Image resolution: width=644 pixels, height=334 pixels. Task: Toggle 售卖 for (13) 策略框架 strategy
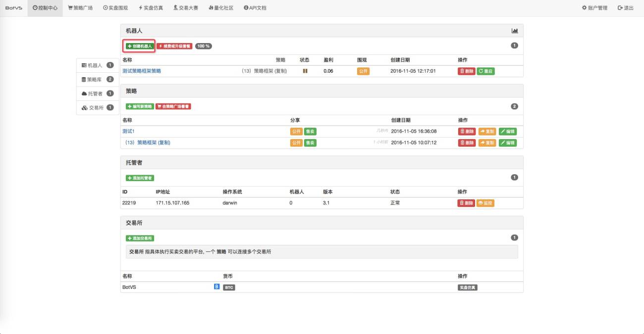point(310,143)
